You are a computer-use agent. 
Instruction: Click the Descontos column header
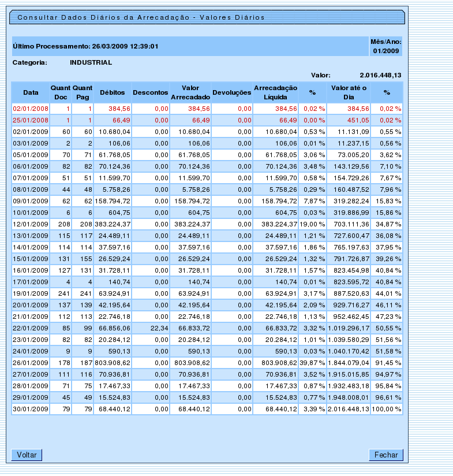pyautogui.click(x=150, y=92)
